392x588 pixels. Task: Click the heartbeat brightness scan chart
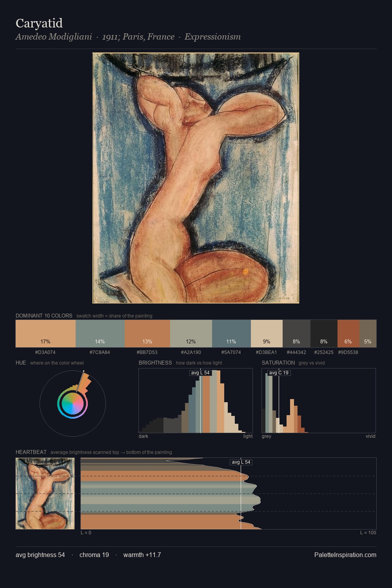229,494
